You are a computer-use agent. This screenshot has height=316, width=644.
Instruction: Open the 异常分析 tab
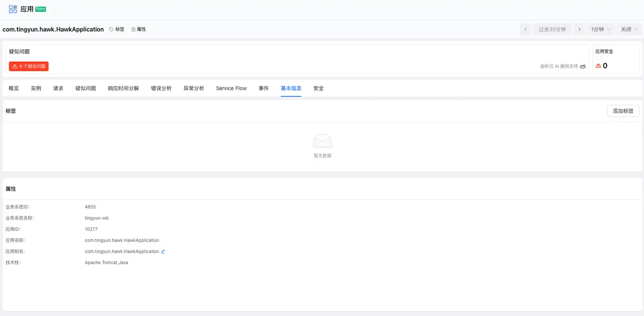pos(194,89)
